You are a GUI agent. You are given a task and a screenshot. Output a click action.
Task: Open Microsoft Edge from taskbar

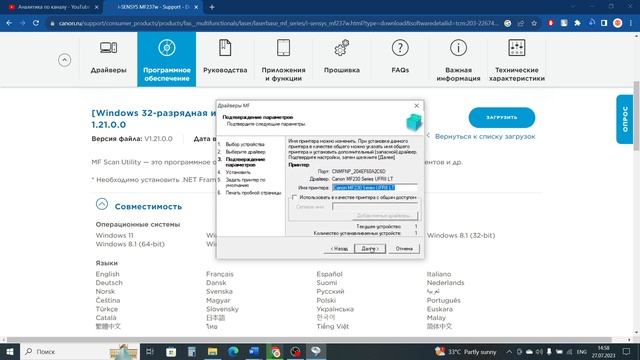233,351
